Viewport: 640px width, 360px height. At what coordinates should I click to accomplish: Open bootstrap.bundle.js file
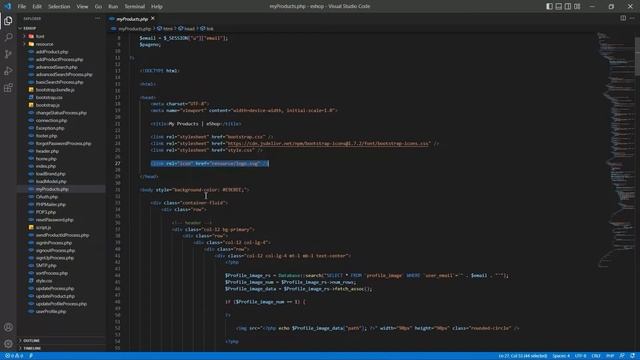coord(55,90)
